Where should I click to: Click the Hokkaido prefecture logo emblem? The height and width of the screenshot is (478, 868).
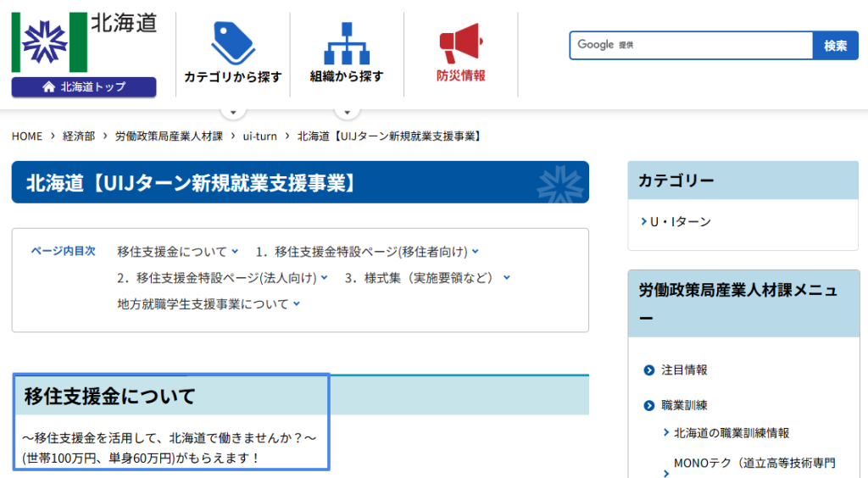tap(49, 42)
